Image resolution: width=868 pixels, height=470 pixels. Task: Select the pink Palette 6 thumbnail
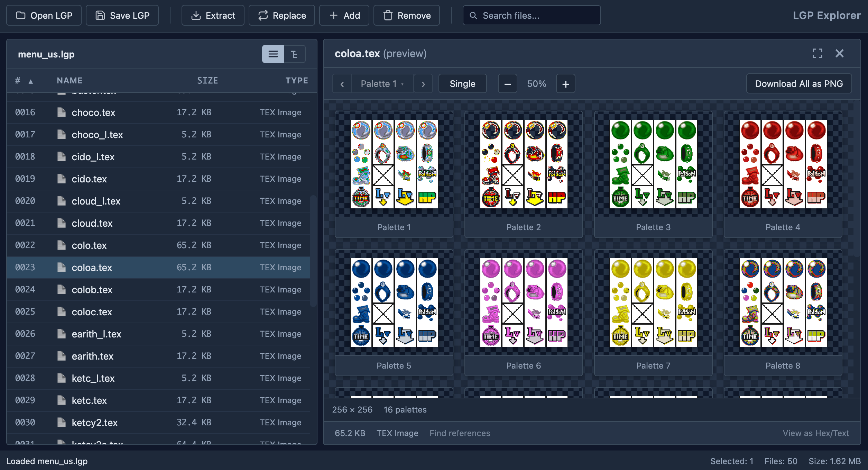pyautogui.click(x=524, y=313)
